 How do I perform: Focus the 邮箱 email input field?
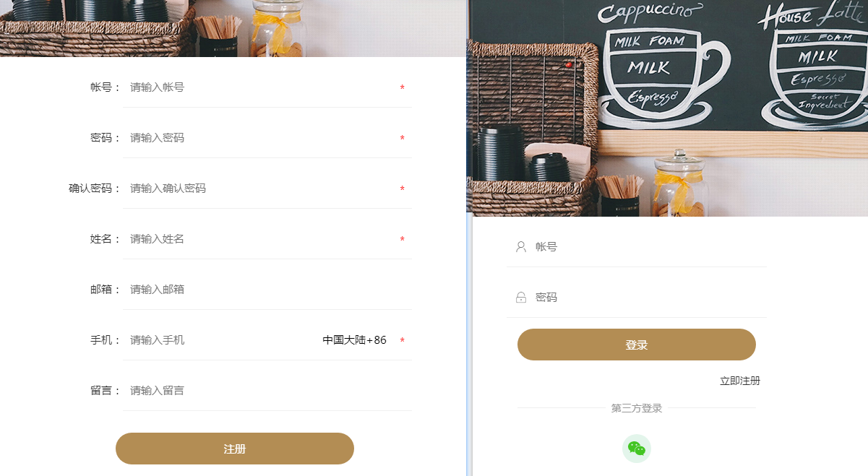coord(267,290)
